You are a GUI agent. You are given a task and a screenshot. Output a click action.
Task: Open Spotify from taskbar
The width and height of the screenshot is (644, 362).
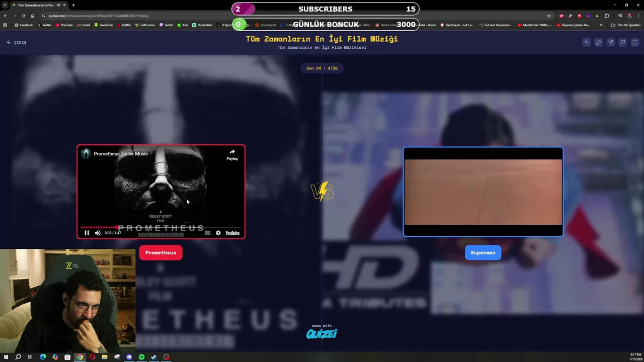click(141, 357)
